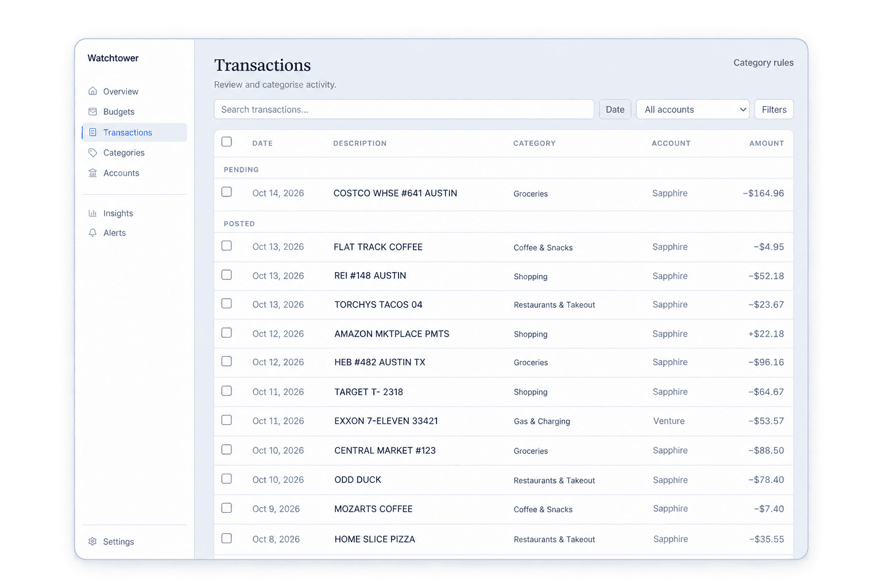
Task: Open the Category rules link
Action: point(763,63)
